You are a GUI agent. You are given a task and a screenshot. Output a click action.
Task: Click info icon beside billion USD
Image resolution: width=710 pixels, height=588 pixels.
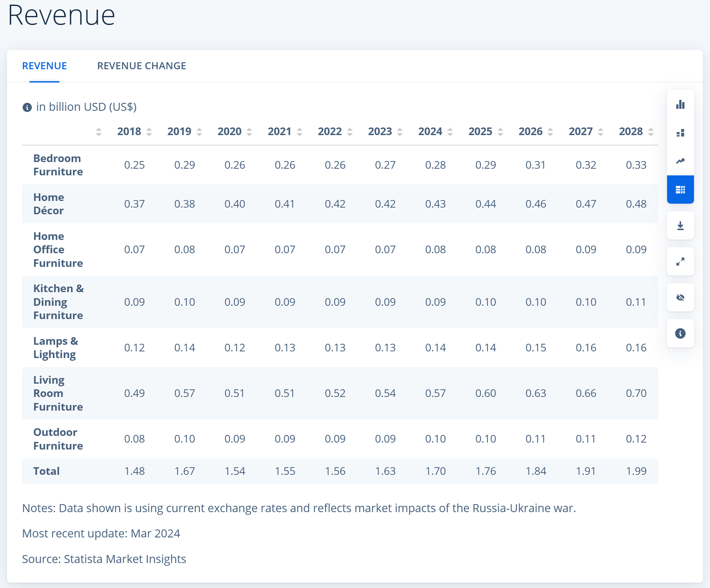27,107
